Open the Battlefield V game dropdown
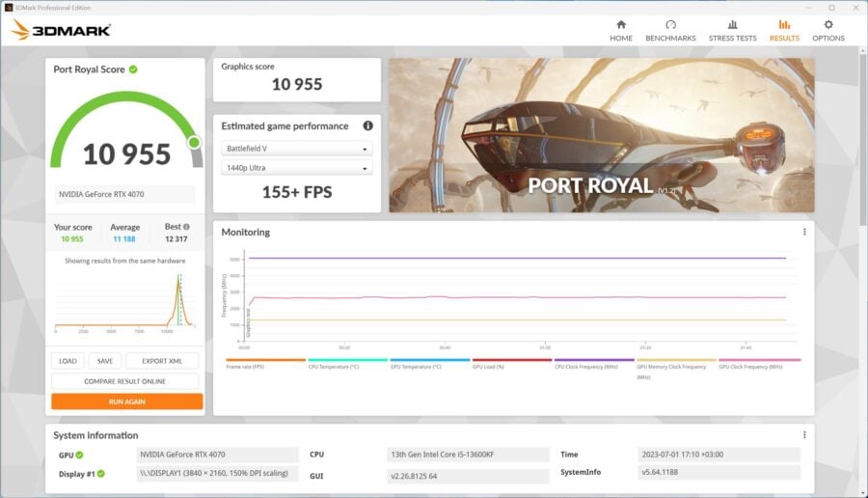 [297, 149]
